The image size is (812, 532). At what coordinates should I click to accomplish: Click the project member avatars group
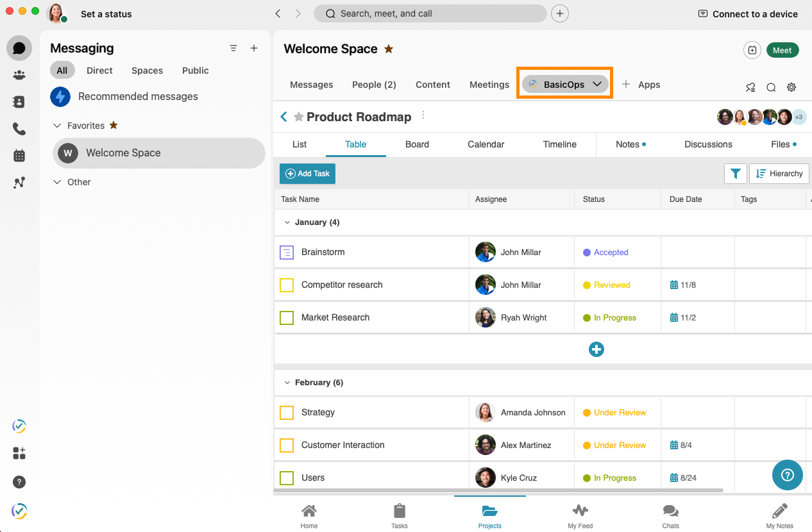pyautogui.click(x=761, y=117)
